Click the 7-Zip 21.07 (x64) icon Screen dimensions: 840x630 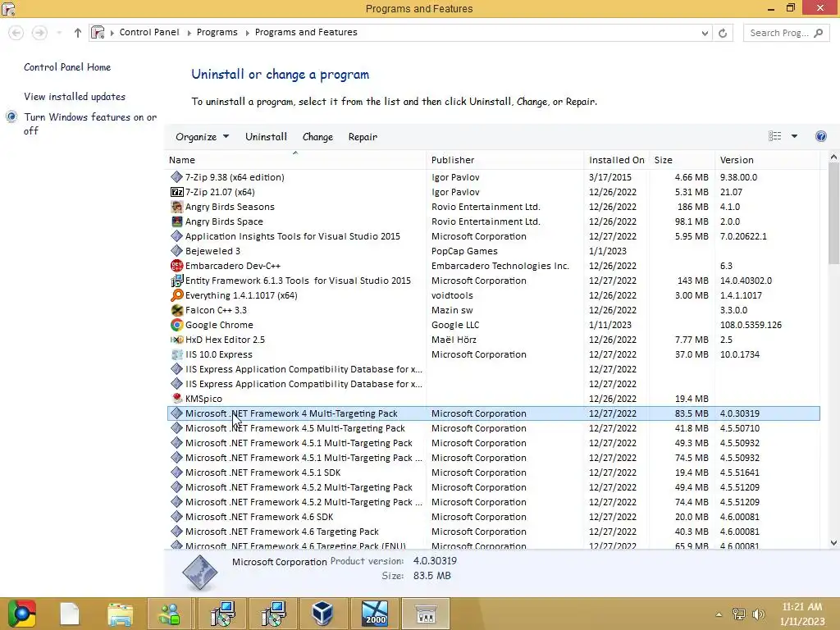point(177,192)
